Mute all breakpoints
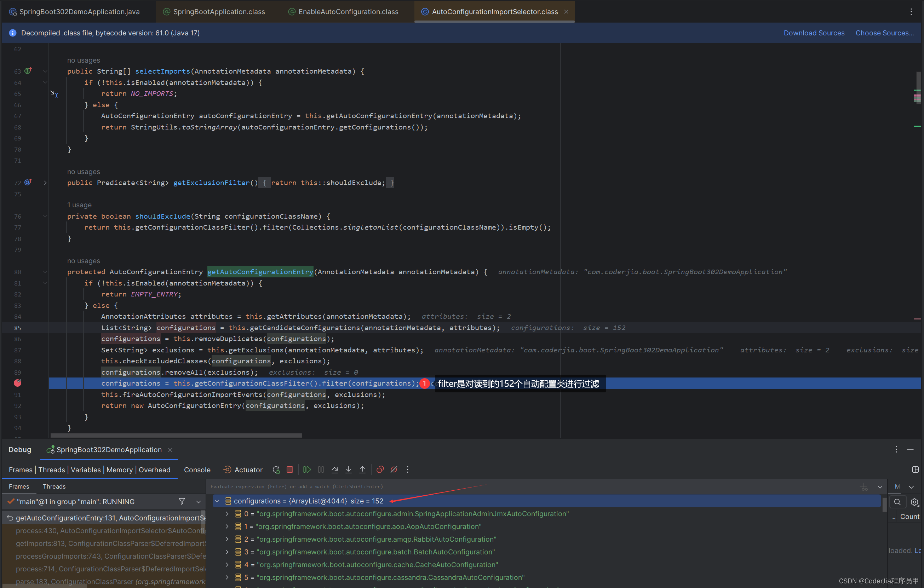924x588 pixels. (394, 469)
